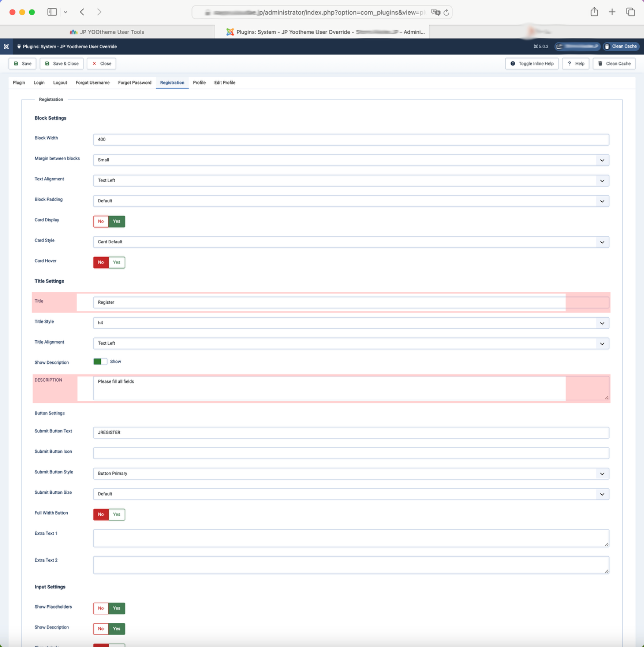Screen dimensions: 644x647
Task: Toggle the Show Description switch
Action: [100, 361]
